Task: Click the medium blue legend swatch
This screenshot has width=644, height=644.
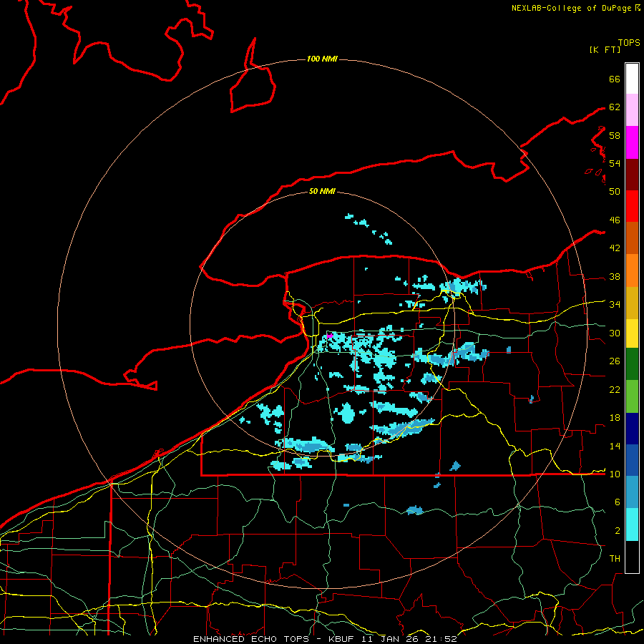Action: click(x=632, y=460)
